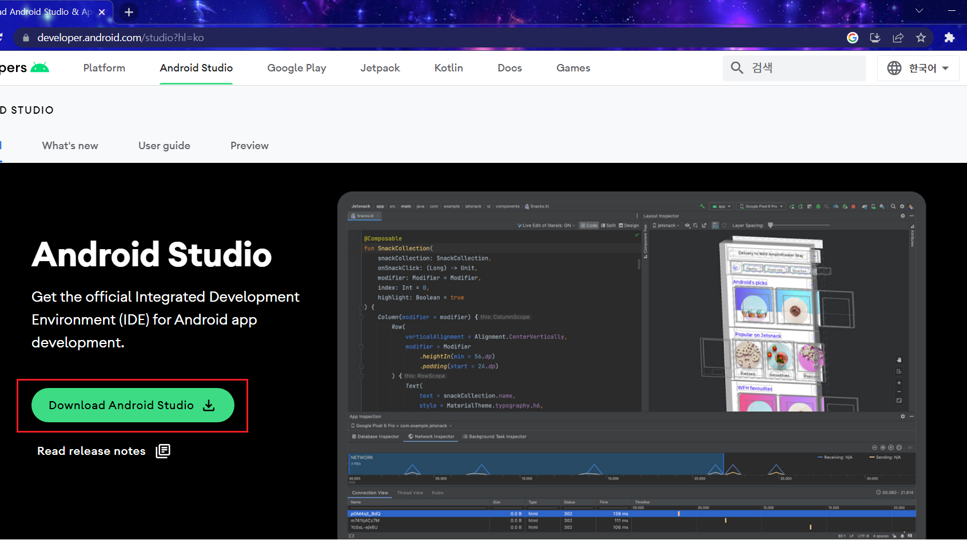The image size is (967, 560).
Task: Open the User guide tab
Action: pyautogui.click(x=164, y=146)
